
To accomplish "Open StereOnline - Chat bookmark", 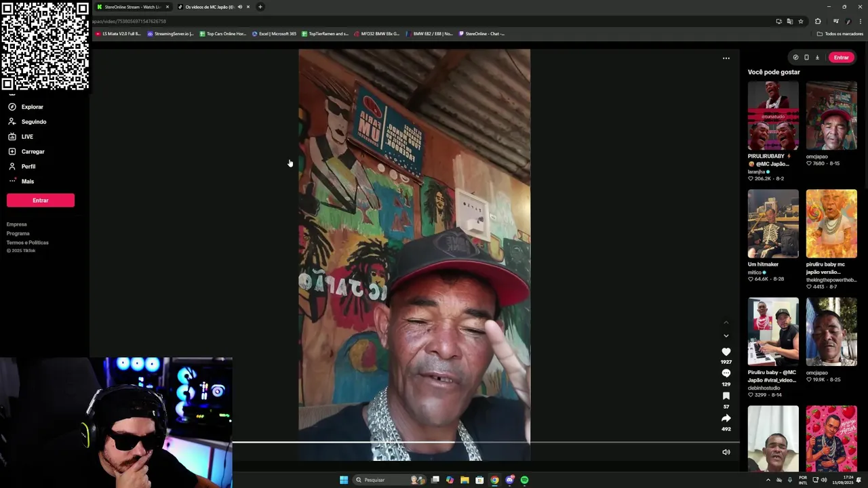I will [x=481, y=34].
